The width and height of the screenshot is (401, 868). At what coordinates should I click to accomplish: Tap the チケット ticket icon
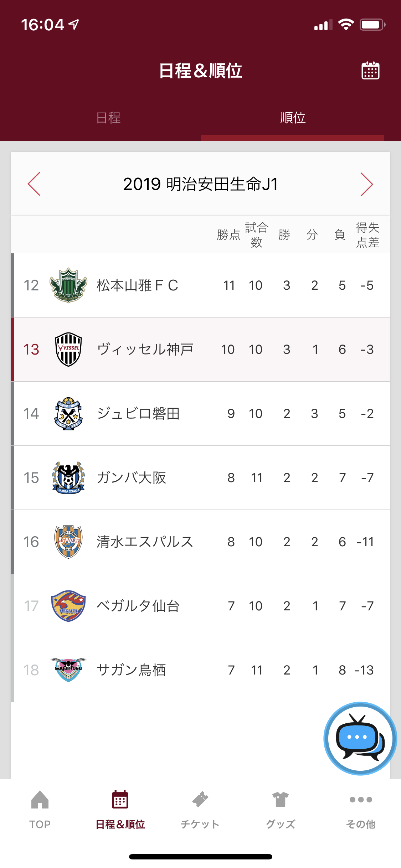pos(200,800)
